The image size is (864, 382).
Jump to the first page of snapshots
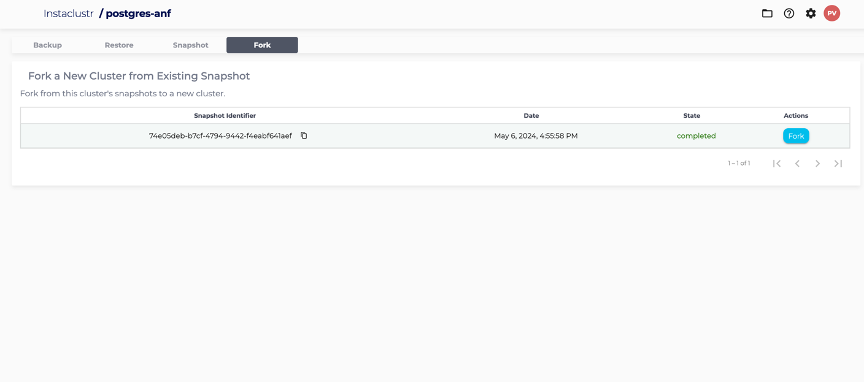tap(777, 163)
